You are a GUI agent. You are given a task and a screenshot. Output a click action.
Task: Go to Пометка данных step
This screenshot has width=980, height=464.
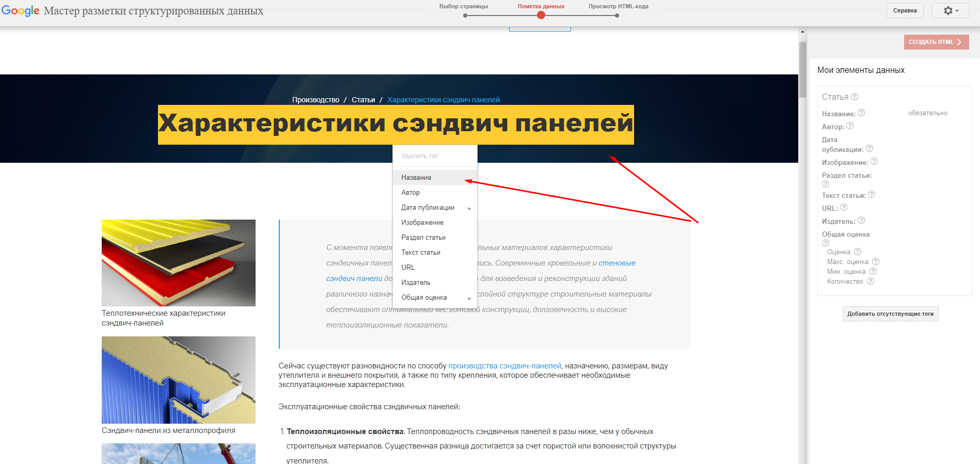coord(541,7)
